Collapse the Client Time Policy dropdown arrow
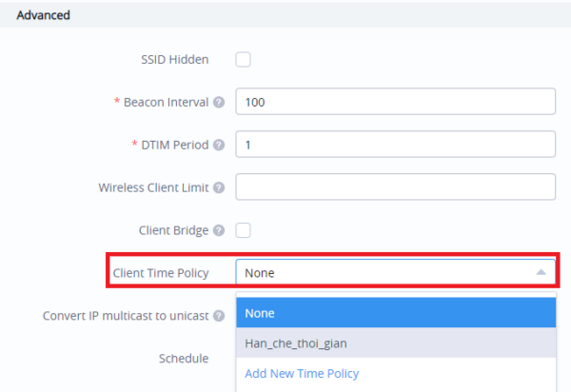Image resolution: width=571 pixels, height=392 pixels. tap(541, 272)
